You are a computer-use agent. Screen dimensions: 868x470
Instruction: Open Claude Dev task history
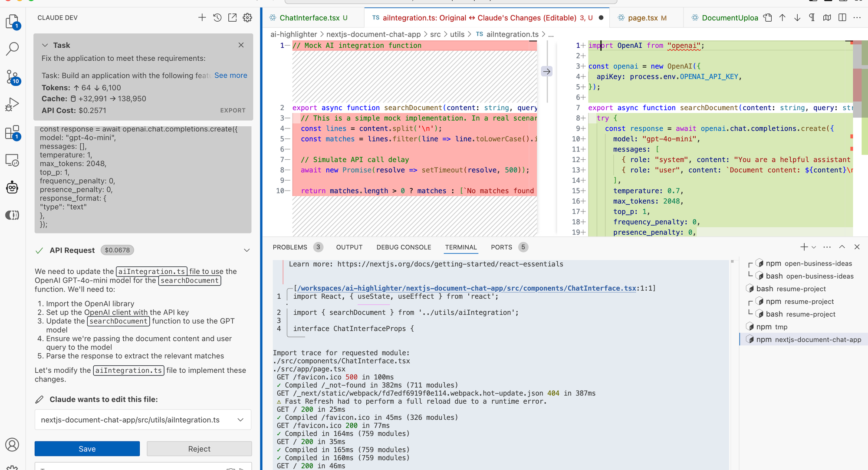pyautogui.click(x=217, y=17)
